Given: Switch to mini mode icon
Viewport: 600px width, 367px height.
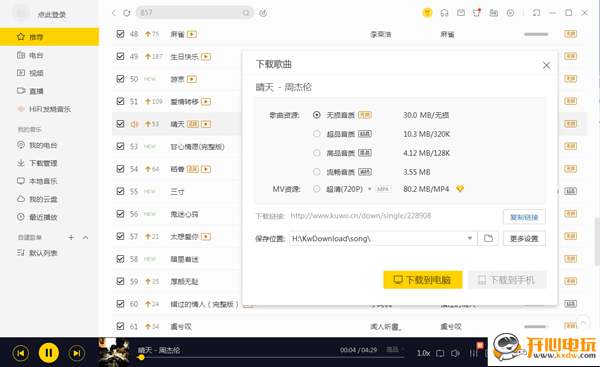Looking at the screenshot, I should (536, 13).
